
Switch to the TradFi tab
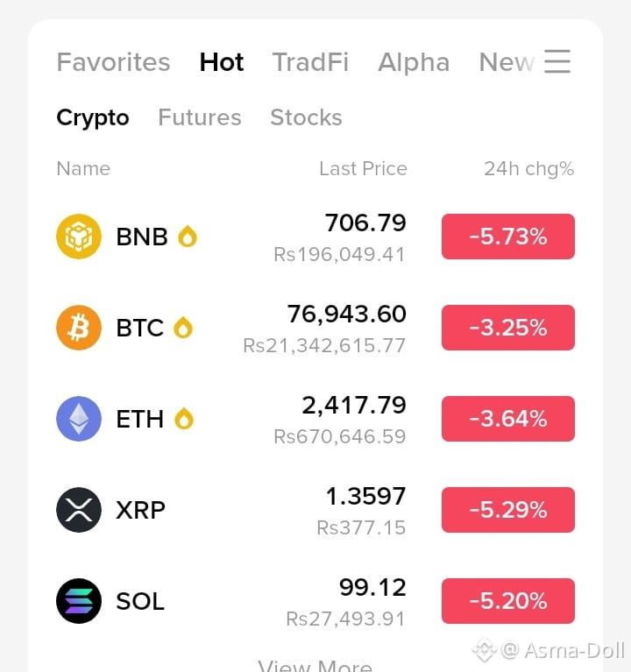[311, 62]
